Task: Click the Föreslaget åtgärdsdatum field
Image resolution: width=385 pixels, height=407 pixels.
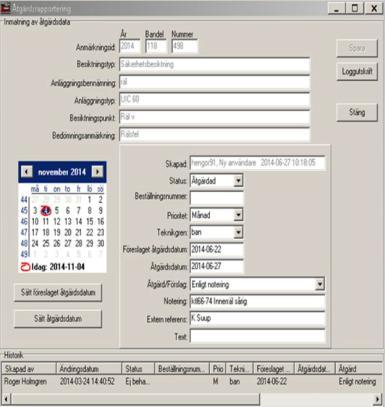Action: [217, 249]
